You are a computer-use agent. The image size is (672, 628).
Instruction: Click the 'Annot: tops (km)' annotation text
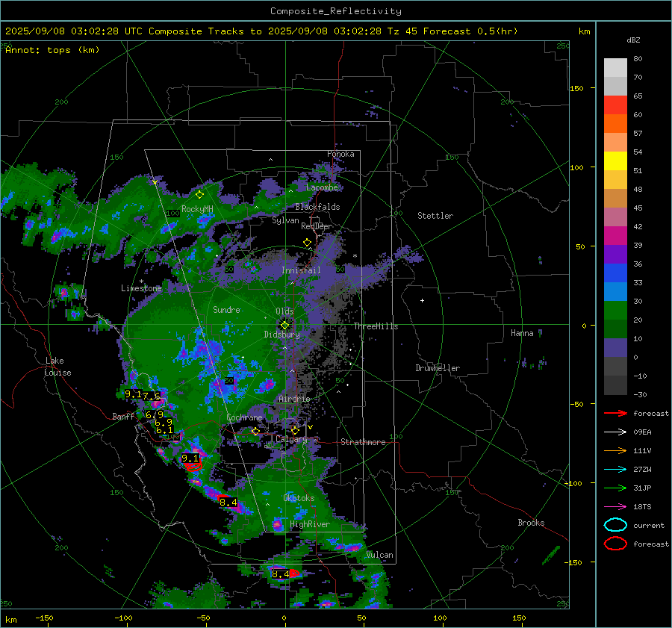pyautogui.click(x=52, y=50)
